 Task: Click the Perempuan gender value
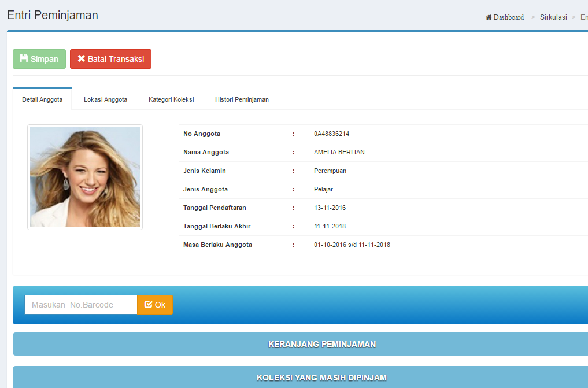pos(330,171)
